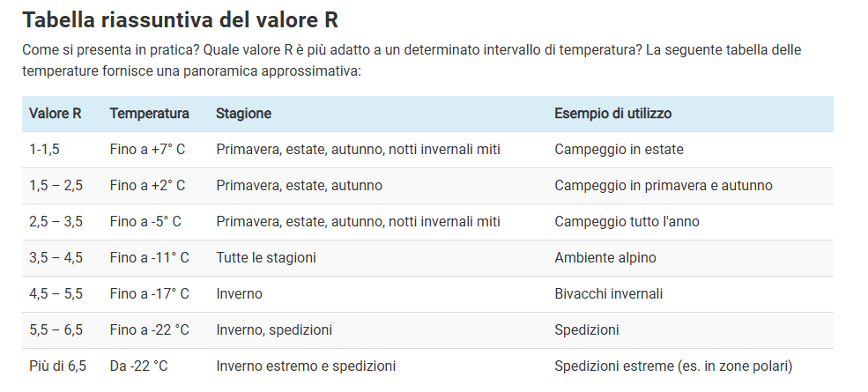Click the 'Ambiente alpino' cell
868x392 pixels.
(x=605, y=258)
